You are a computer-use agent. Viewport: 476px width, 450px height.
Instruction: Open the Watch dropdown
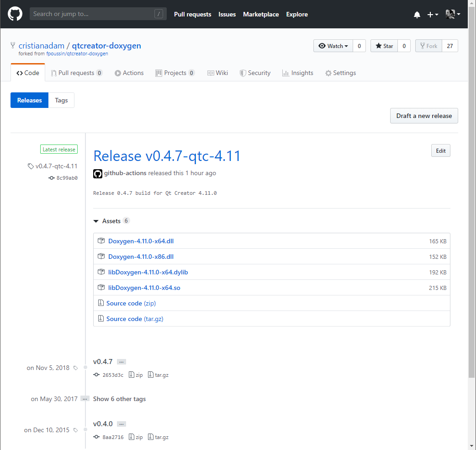[333, 46]
